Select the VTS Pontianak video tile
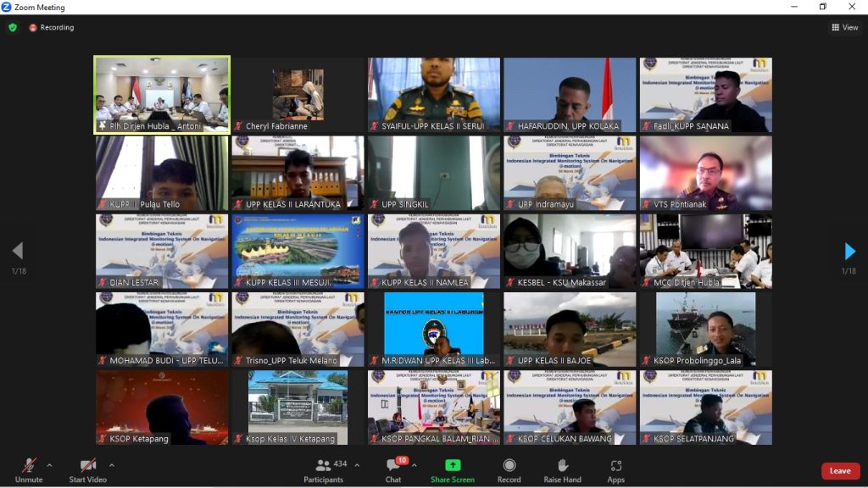 (x=705, y=173)
